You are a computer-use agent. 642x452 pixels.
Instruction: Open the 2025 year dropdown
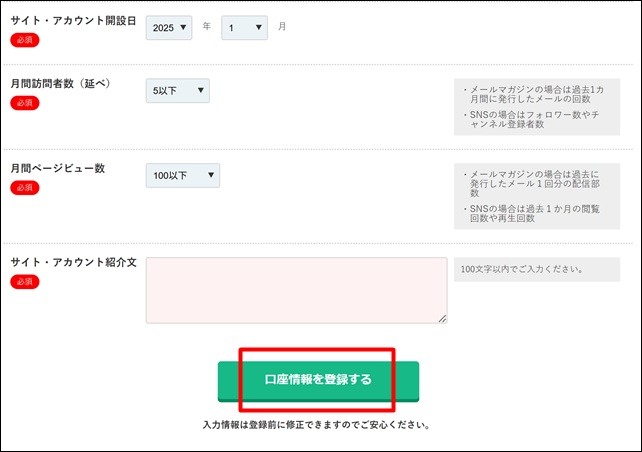[x=169, y=28]
